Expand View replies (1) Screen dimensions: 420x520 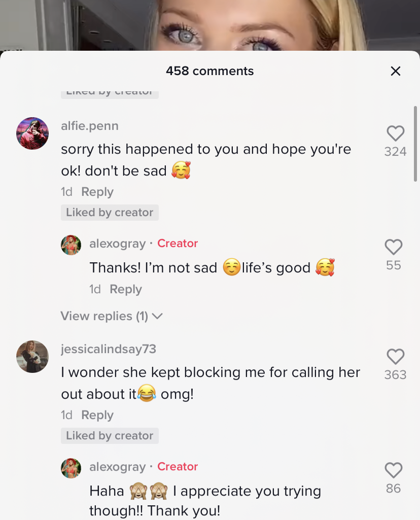(112, 316)
